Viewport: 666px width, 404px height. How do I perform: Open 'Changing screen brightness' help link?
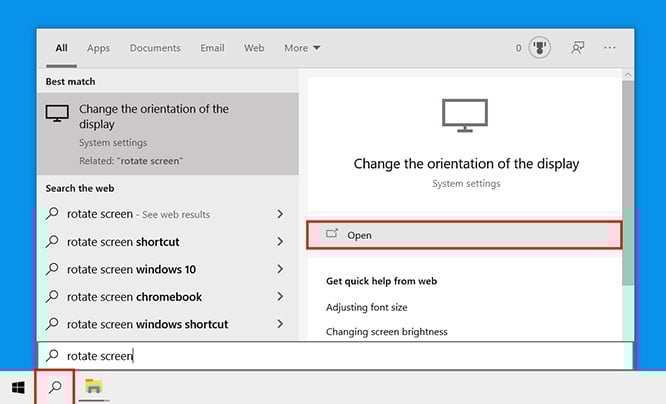click(x=386, y=331)
